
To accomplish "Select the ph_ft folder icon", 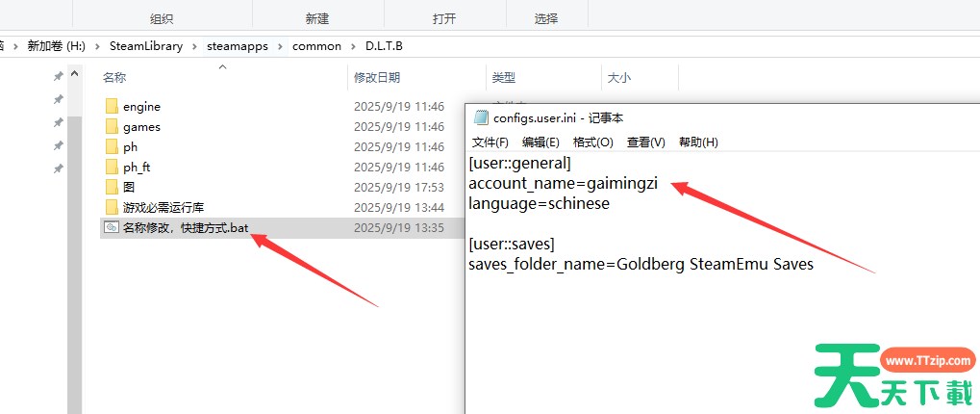I will tap(112, 168).
